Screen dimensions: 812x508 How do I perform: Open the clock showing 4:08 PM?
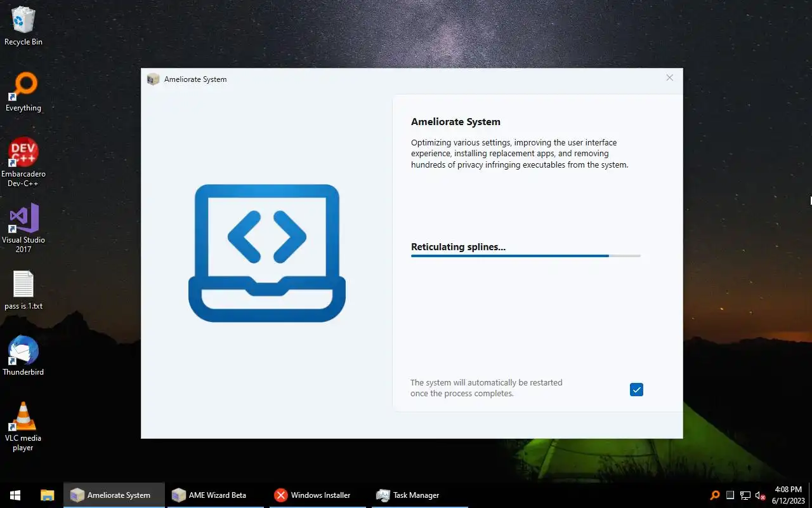pyautogui.click(x=788, y=495)
